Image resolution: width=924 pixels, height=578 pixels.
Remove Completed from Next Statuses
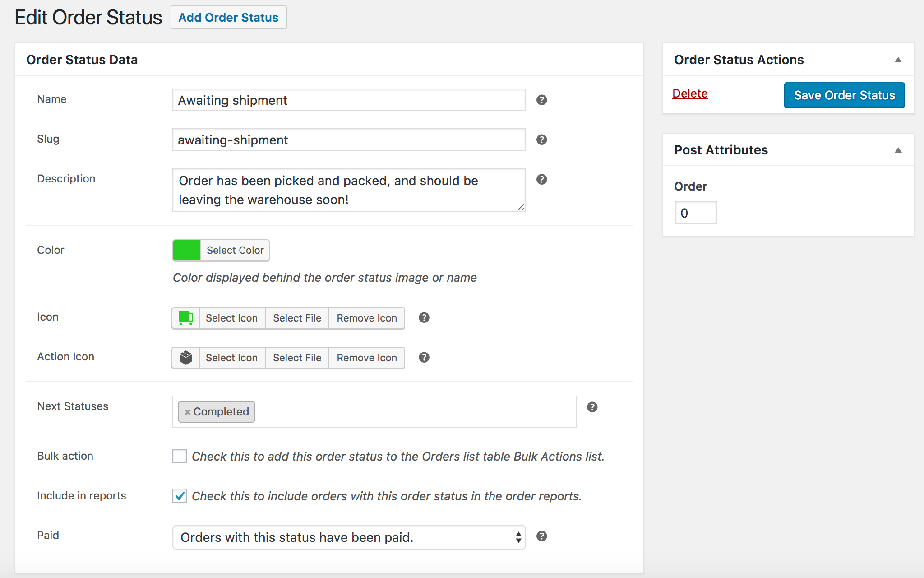[188, 412]
